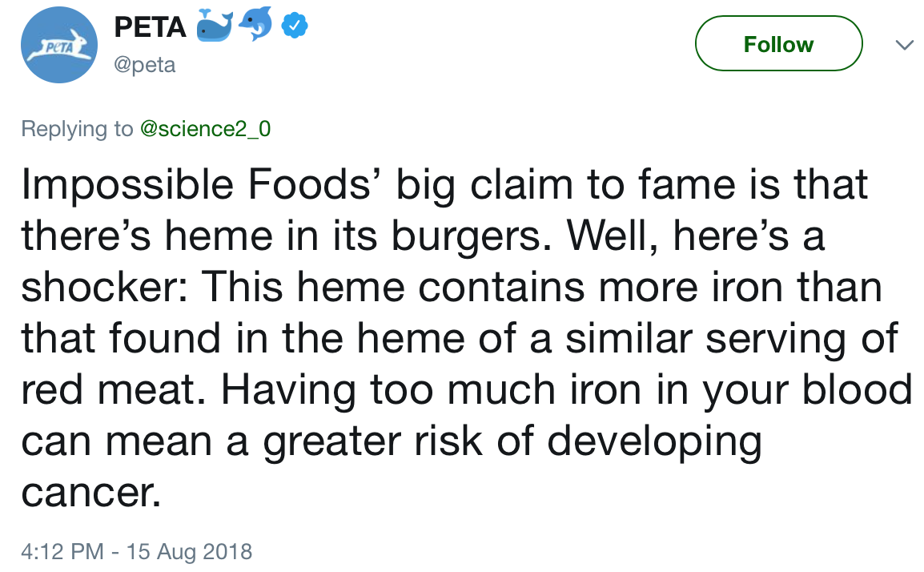Click 'red meat' in the tweet text
The height and width of the screenshot is (572, 924).
click(x=110, y=390)
